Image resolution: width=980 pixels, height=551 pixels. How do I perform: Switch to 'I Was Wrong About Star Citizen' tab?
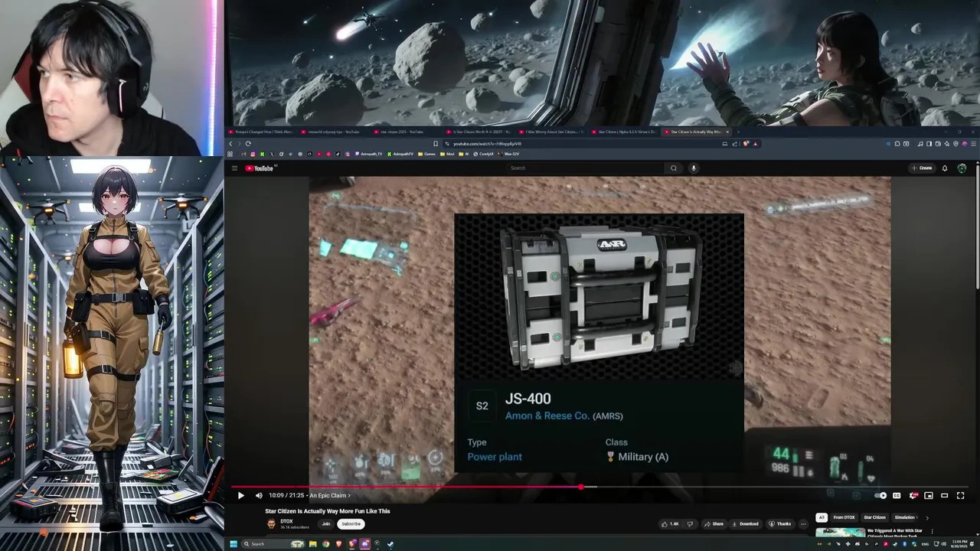(x=552, y=132)
